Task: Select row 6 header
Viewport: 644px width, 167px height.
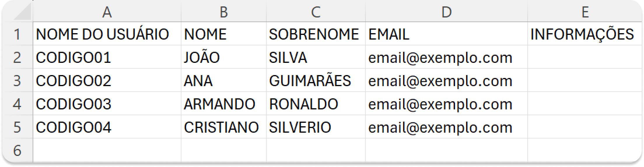Action: 17,150
